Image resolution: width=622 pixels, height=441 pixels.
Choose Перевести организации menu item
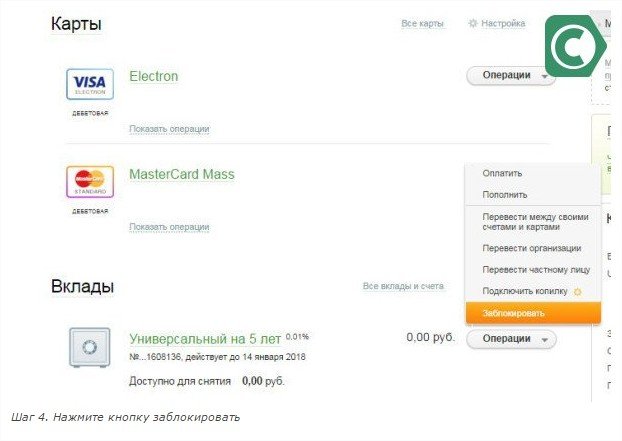pyautogui.click(x=531, y=248)
